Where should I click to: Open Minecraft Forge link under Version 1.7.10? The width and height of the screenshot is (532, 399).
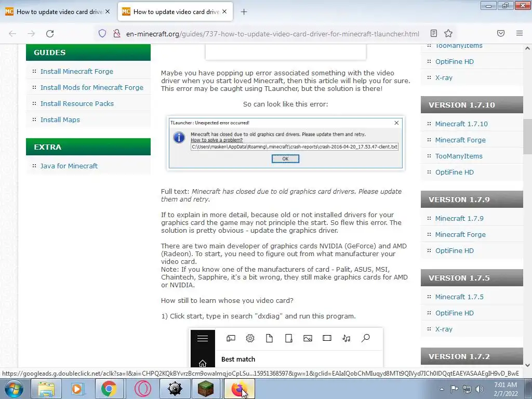pyautogui.click(x=460, y=140)
